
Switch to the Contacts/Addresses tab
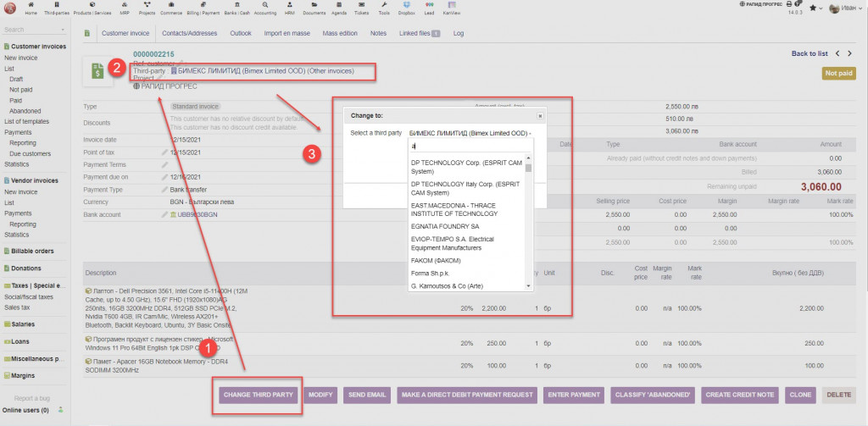[187, 33]
